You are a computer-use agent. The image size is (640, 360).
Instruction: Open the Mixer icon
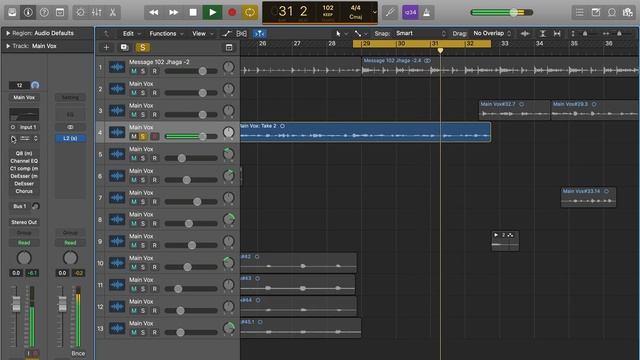97,12
